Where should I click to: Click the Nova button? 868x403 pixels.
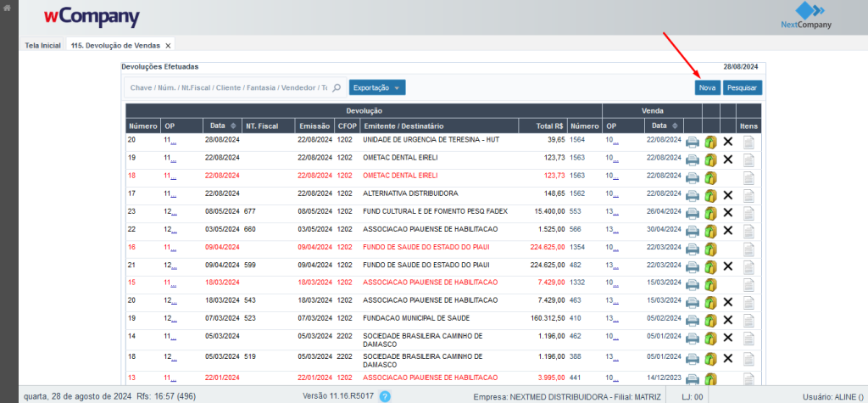coord(708,87)
